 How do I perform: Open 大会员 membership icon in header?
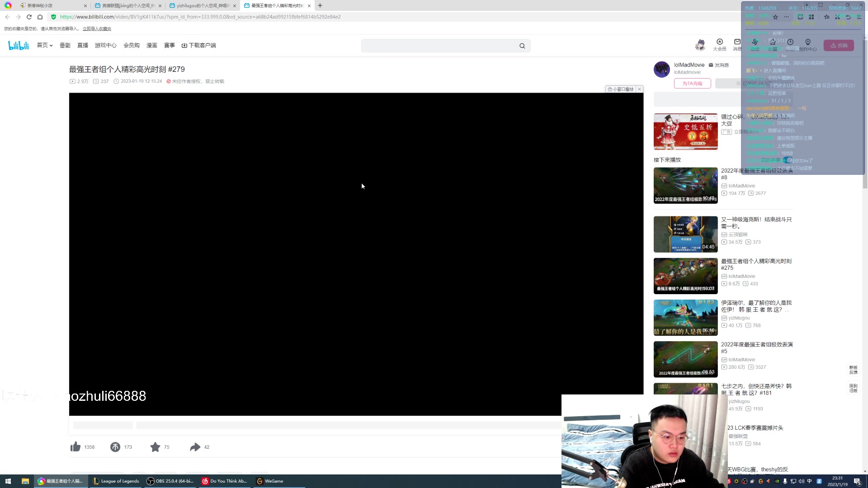pos(719,44)
